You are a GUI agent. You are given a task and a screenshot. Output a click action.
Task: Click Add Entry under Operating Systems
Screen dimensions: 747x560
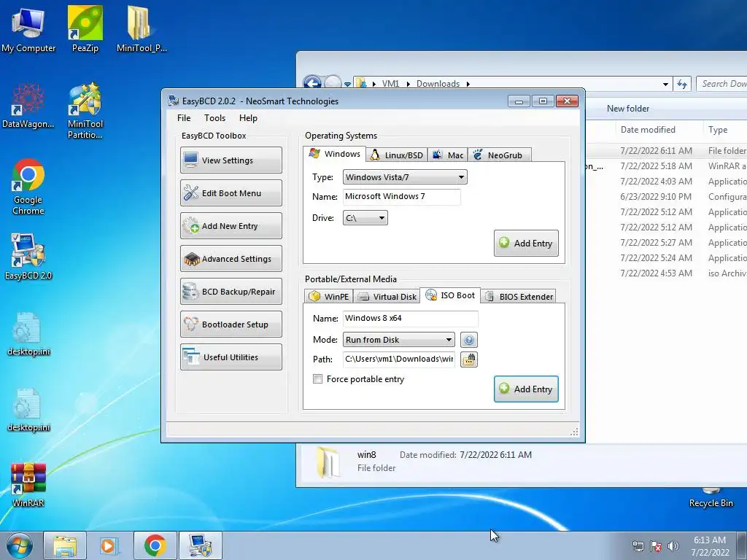pyautogui.click(x=526, y=244)
